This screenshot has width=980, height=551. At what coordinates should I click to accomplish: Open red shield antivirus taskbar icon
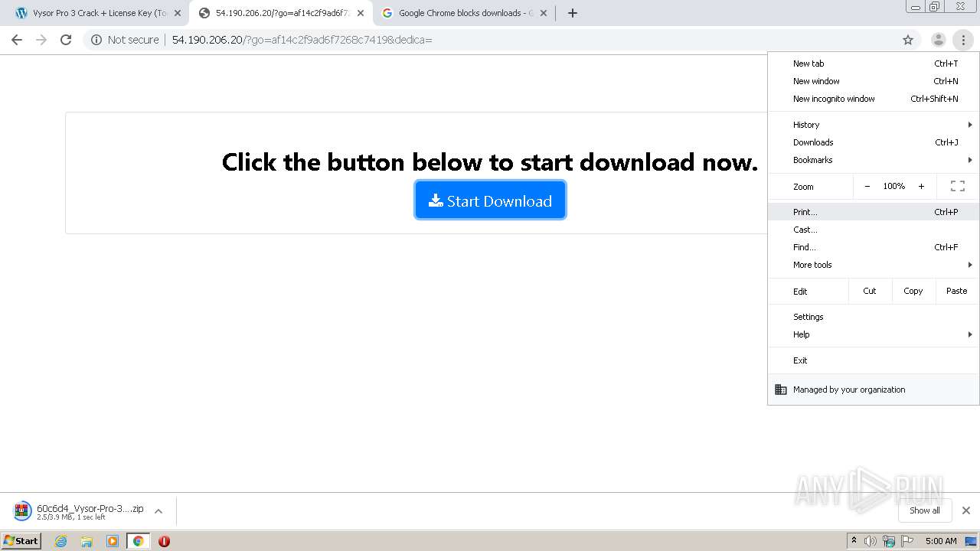point(164,541)
